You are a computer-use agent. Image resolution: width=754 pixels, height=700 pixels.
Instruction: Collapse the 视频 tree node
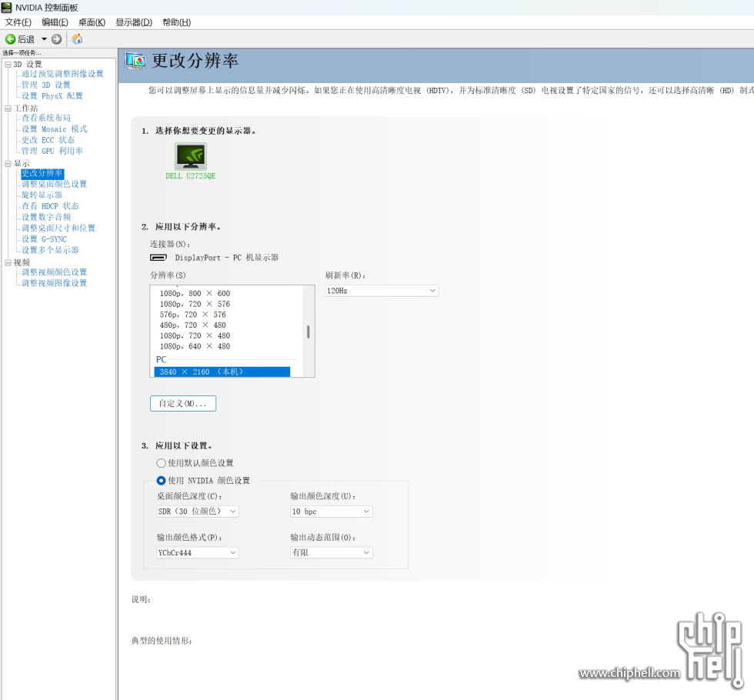(x=8, y=262)
